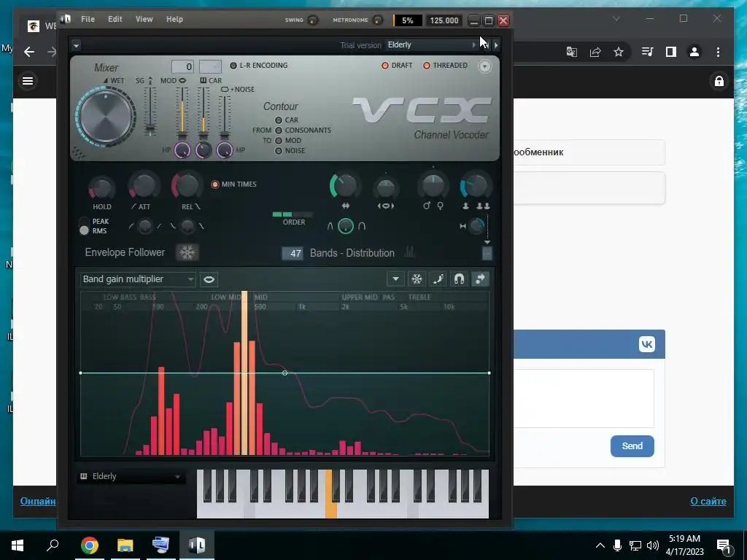This screenshot has width=747, height=560.
Task: Open the Help menu
Action: pos(174,19)
